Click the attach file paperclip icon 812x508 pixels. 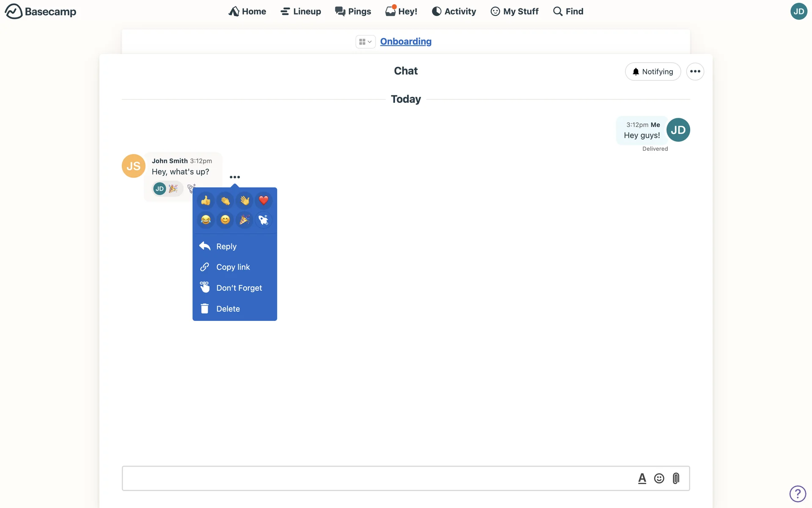click(x=676, y=478)
